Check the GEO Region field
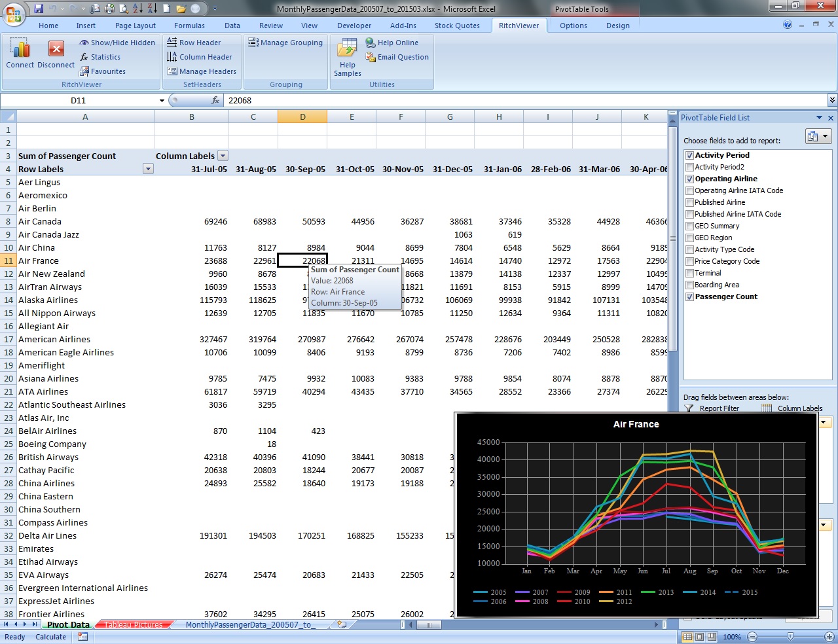The width and height of the screenshot is (838, 644). click(x=689, y=238)
